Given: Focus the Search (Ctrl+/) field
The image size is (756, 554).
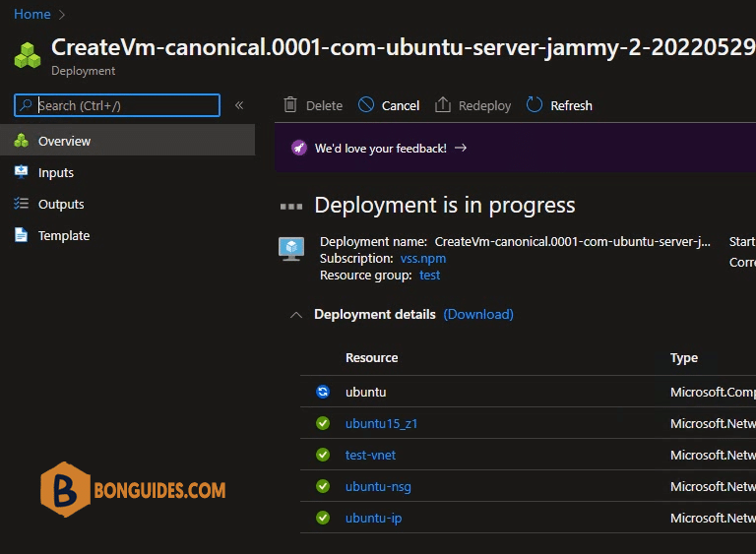Looking at the screenshot, I should 117,105.
